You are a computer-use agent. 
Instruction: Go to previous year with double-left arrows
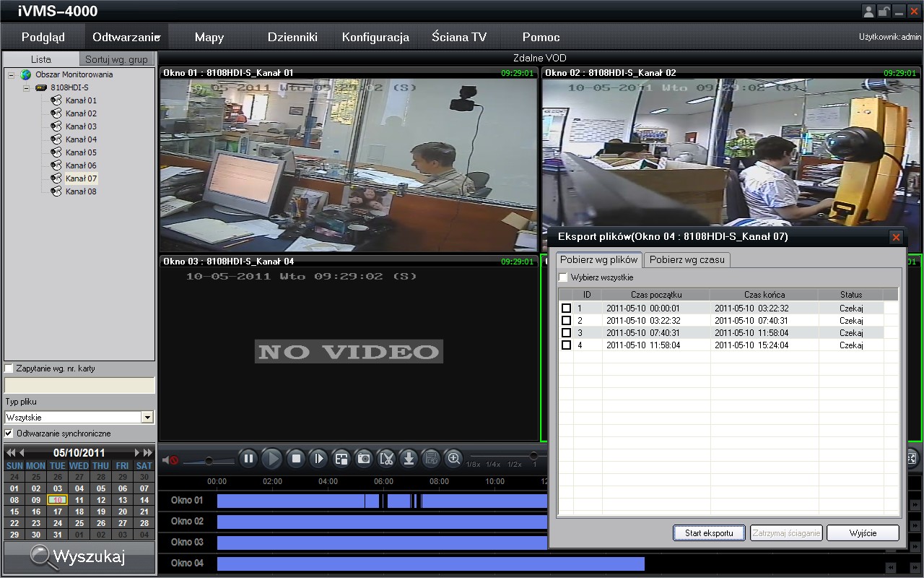pos(11,453)
